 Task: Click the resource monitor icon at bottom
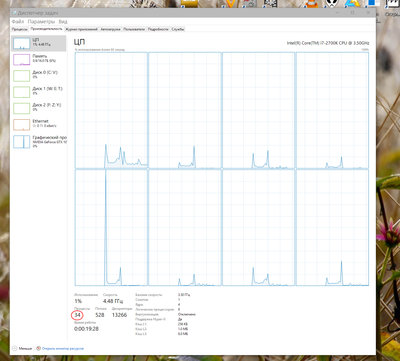click(38, 348)
